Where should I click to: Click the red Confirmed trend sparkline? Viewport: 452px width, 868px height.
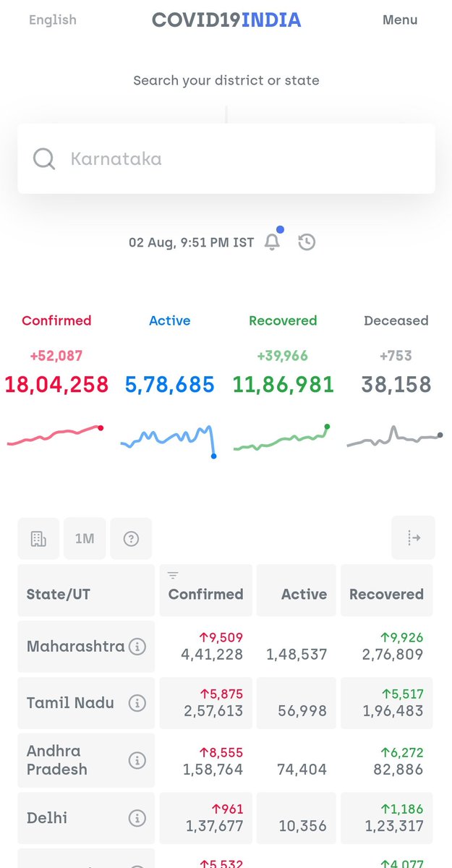click(x=56, y=435)
